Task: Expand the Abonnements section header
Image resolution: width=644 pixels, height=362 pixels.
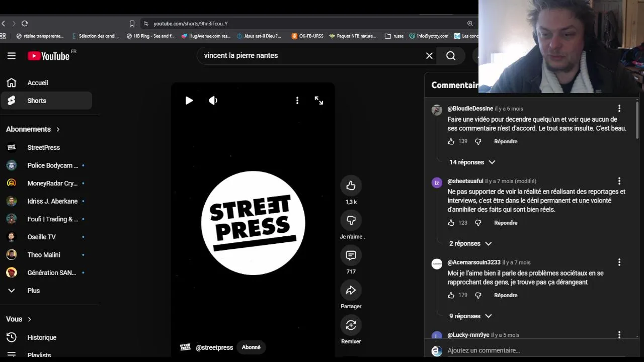Action: click(x=33, y=129)
